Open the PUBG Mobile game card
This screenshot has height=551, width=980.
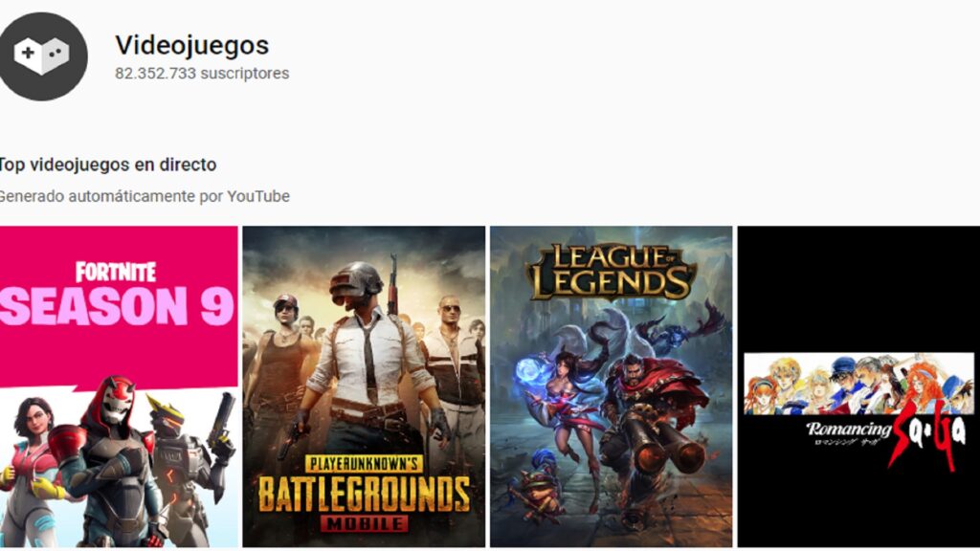[x=364, y=386]
